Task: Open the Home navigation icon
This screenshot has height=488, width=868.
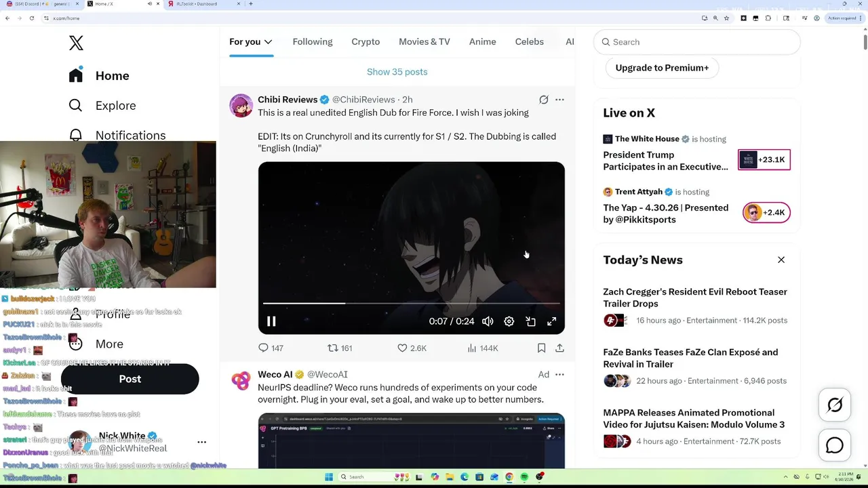Action: point(76,75)
